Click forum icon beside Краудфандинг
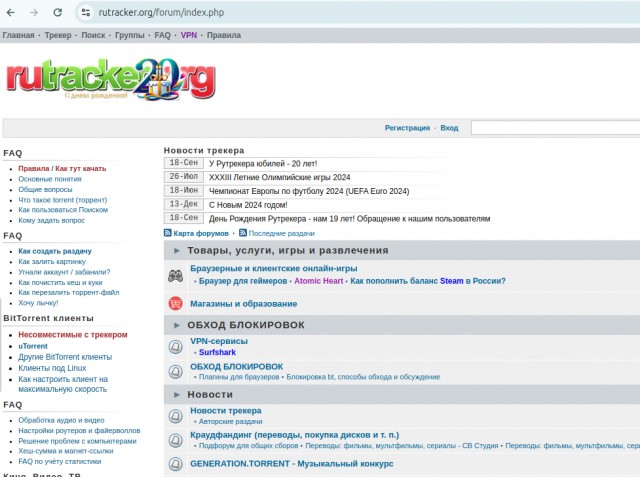 tap(176, 440)
